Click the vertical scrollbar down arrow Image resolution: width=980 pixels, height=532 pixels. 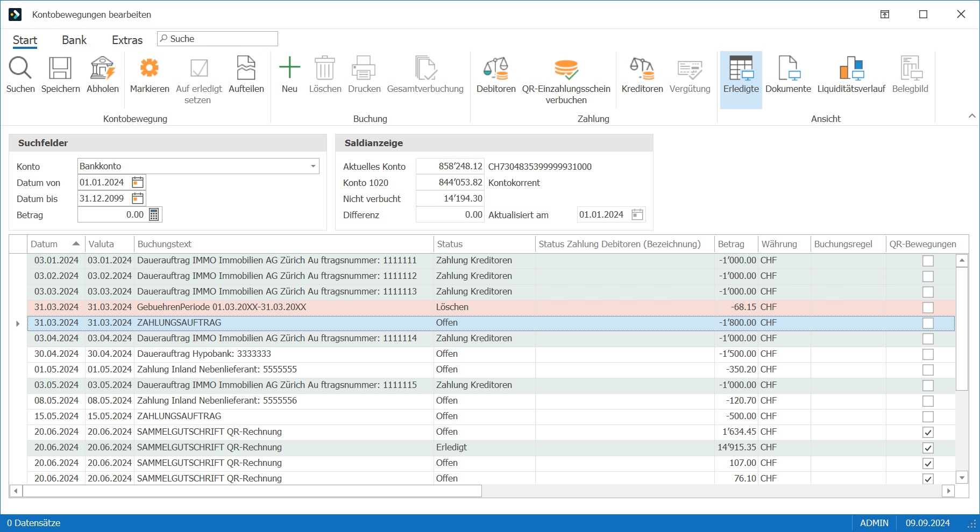coord(962,477)
